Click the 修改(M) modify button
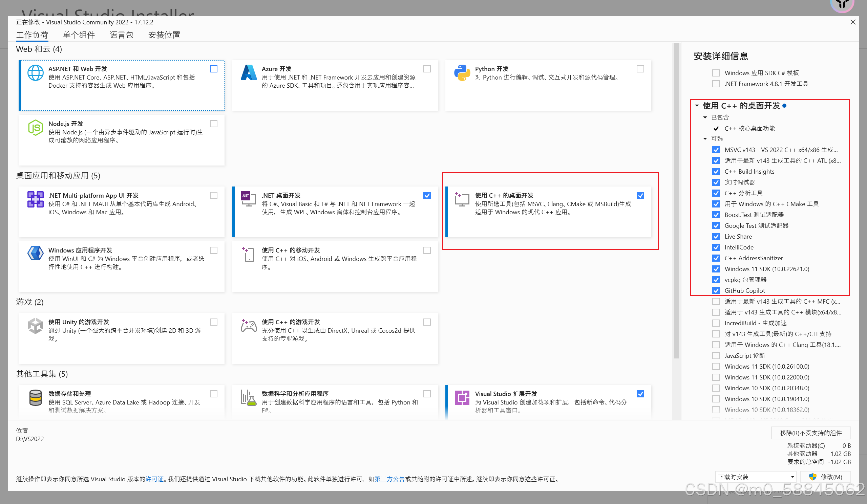 click(825, 477)
